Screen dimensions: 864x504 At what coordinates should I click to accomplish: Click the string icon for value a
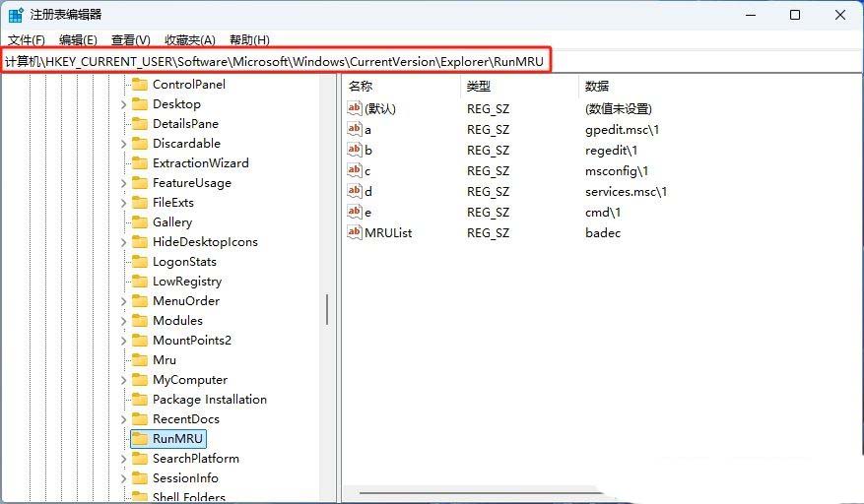356,129
